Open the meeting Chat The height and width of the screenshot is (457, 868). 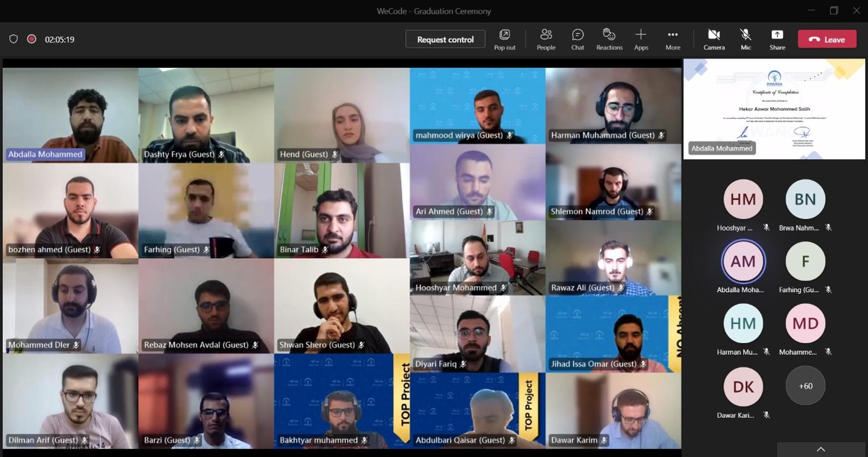(x=577, y=39)
